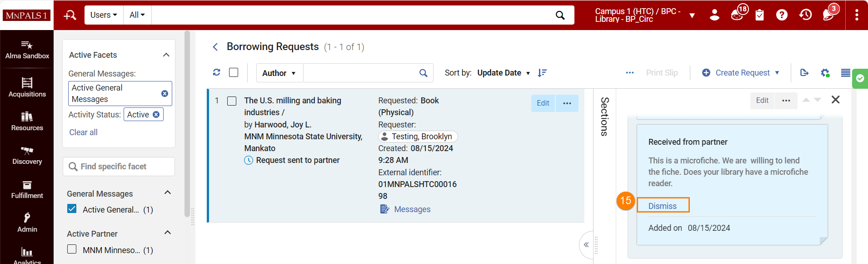Screen dimensions: 868x264
Task: Open the help question mark icon
Action: [x=782, y=15]
